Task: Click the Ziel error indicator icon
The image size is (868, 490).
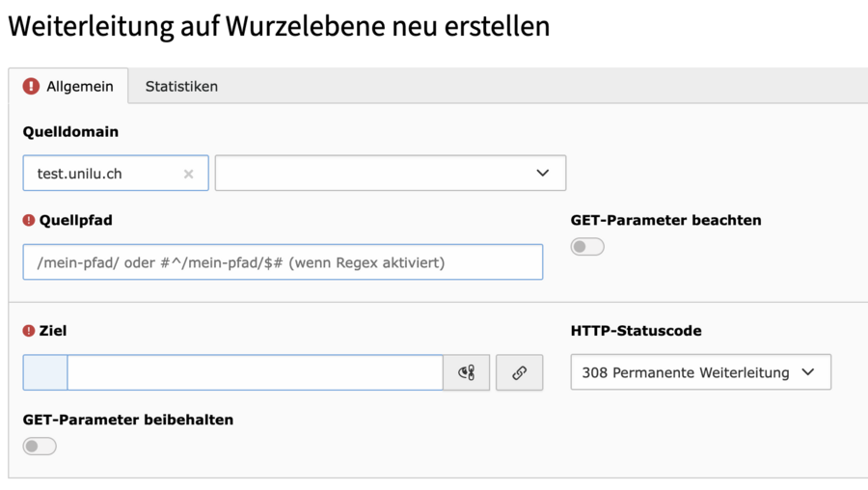Action: pyautogui.click(x=29, y=331)
